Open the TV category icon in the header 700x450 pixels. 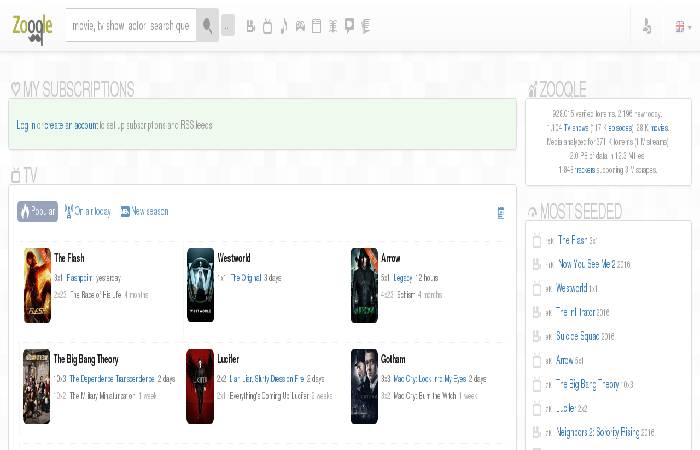pos(267,26)
